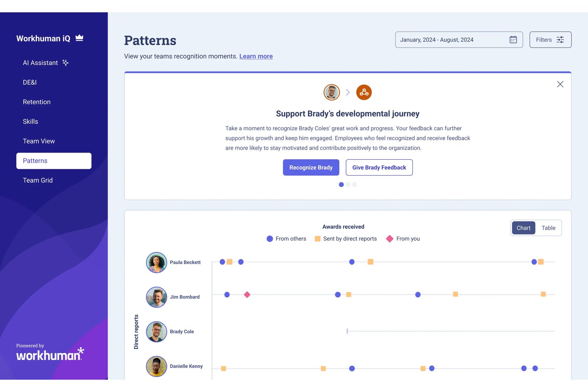Click last orange square on Paula Beckett's row
This screenshot has width=588, height=392.
[541, 262]
